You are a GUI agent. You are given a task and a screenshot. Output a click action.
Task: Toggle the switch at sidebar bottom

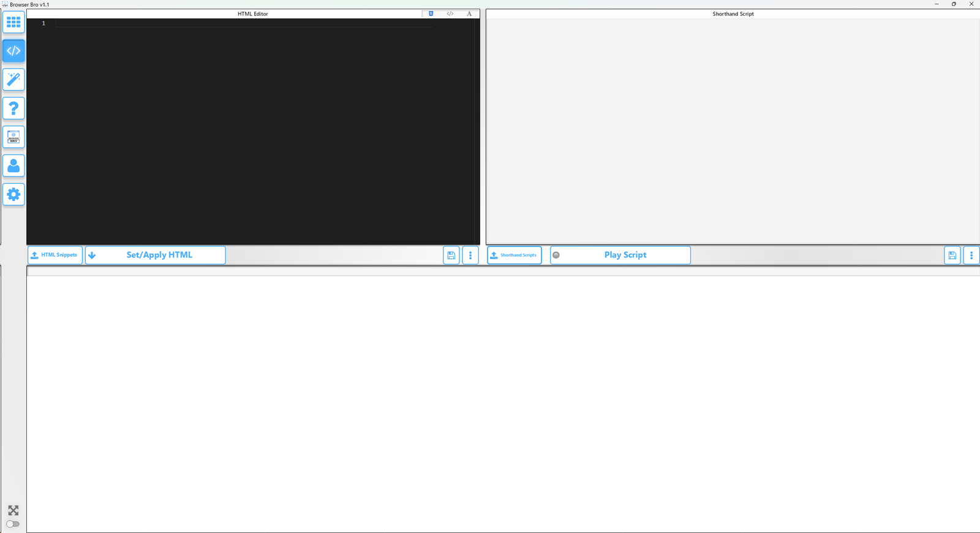(13, 524)
